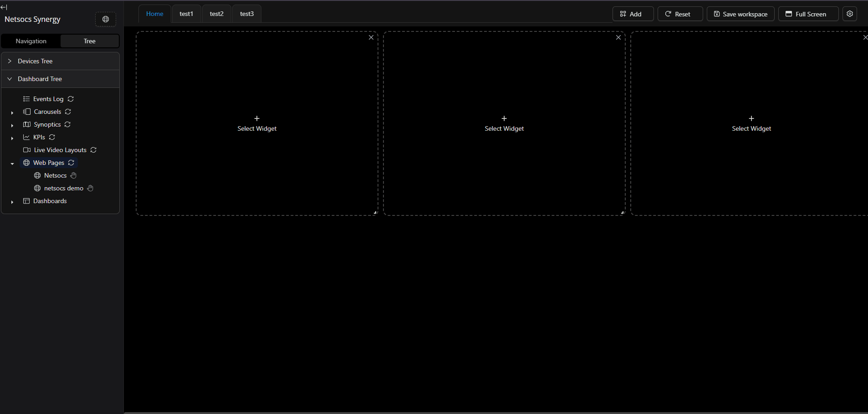This screenshot has height=414, width=868.
Task: Open the settings gear in top toolbar
Action: tap(849, 14)
